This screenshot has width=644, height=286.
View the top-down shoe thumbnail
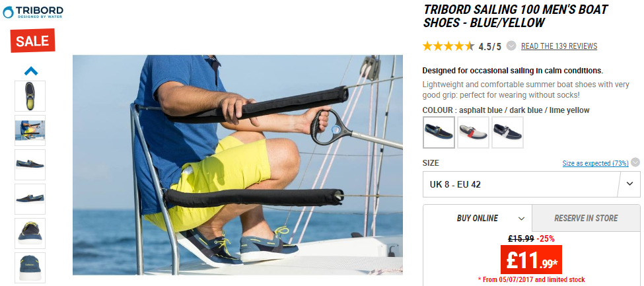pyautogui.click(x=30, y=96)
